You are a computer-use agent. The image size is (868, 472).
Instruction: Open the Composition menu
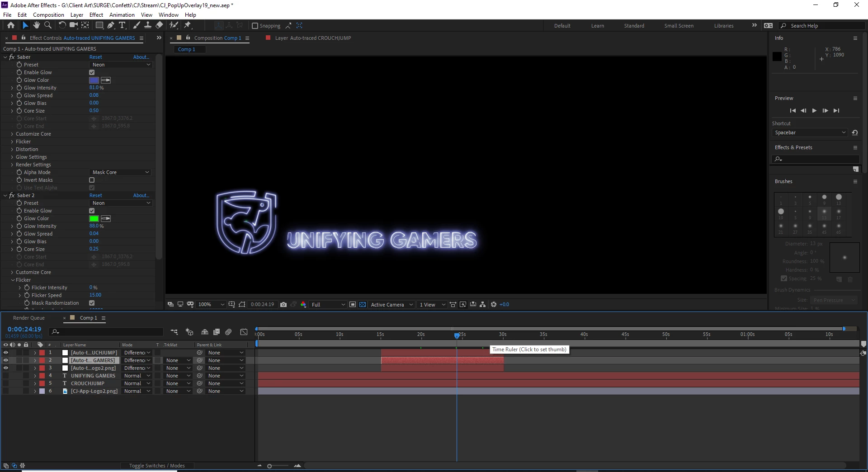pos(48,14)
